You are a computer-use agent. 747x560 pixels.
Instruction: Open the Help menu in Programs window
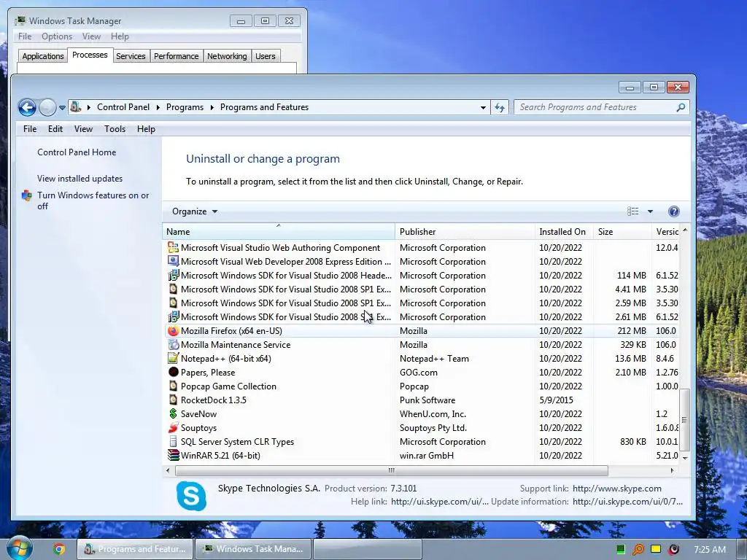pyautogui.click(x=146, y=129)
